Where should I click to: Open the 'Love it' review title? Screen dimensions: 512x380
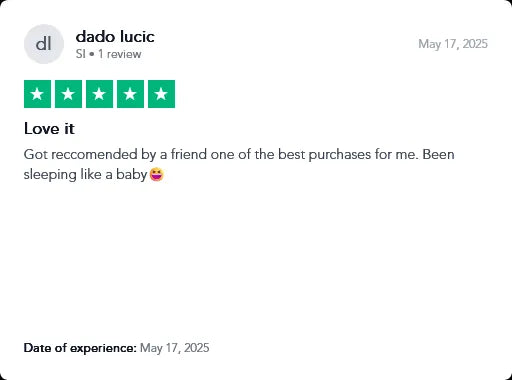[x=49, y=129]
